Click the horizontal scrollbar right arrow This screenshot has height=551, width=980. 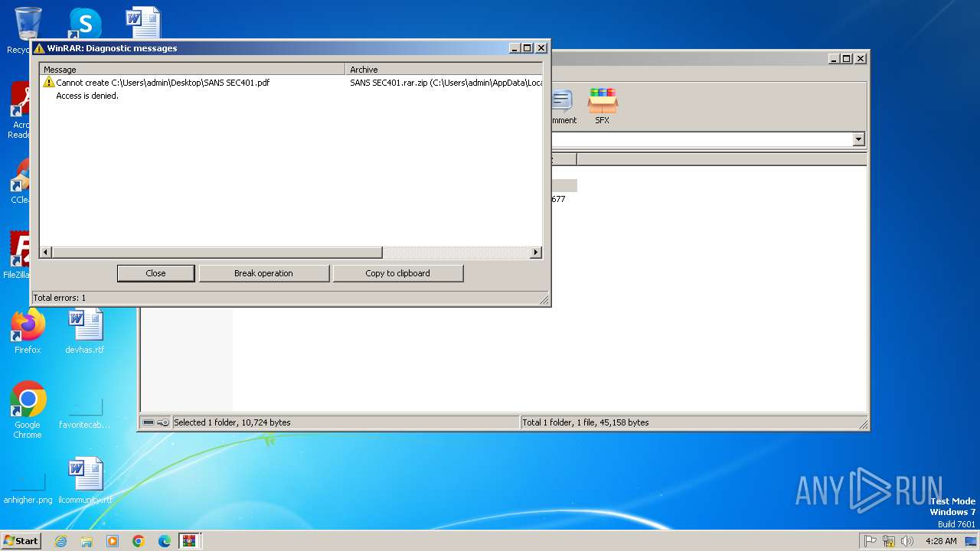coord(536,253)
